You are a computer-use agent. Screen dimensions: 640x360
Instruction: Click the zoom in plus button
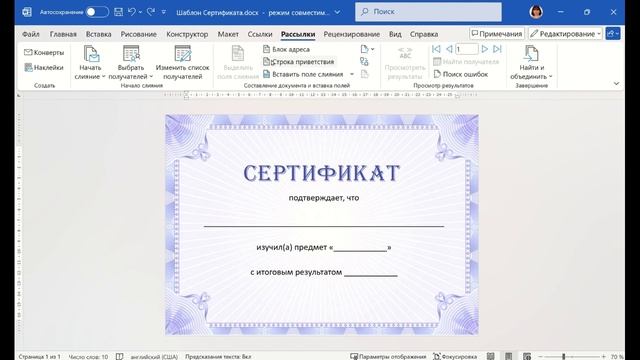click(x=604, y=356)
